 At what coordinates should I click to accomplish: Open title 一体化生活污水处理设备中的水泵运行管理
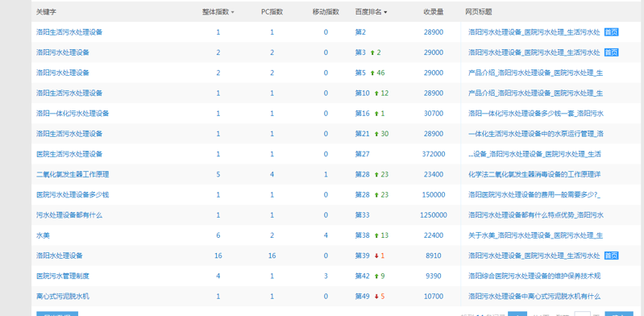tap(536, 134)
